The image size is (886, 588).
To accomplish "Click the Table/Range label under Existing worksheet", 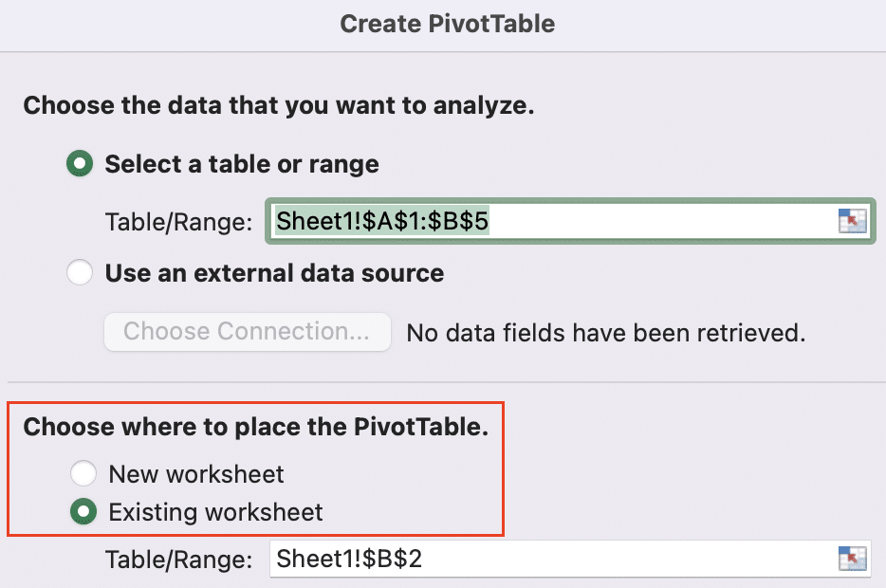I will point(178,560).
